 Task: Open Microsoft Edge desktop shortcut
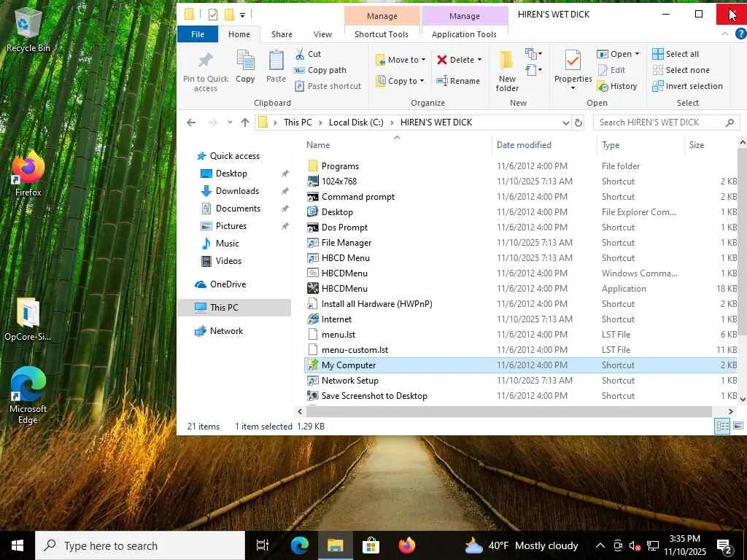pyautogui.click(x=28, y=395)
